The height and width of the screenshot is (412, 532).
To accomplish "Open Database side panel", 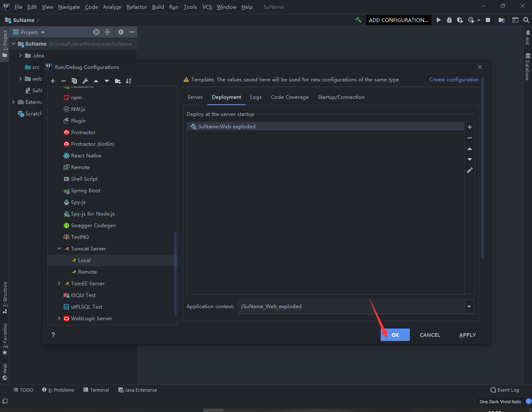I will pyautogui.click(x=527, y=66).
